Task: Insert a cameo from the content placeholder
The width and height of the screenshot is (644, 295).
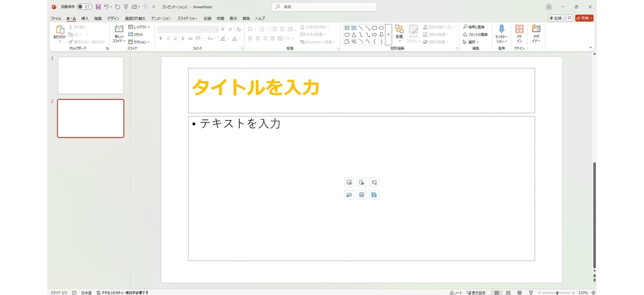Action: (374, 182)
